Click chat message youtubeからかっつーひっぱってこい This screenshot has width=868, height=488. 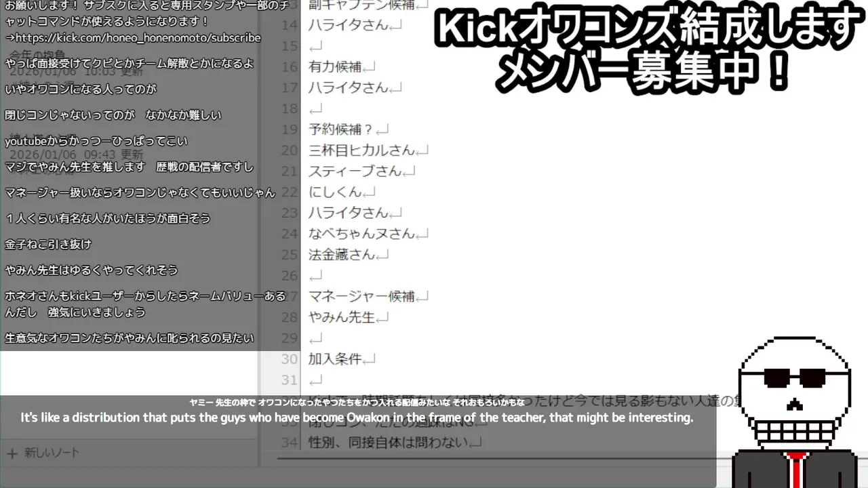click(x=96, y=141)
